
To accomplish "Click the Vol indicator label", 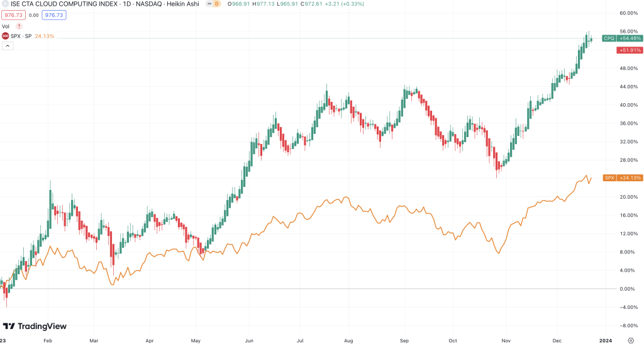I will tap(6, 26).
